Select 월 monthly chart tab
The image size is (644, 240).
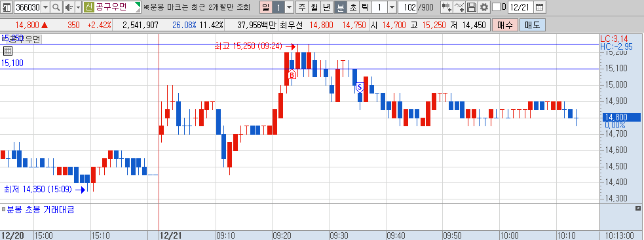[x=314, y=7]
